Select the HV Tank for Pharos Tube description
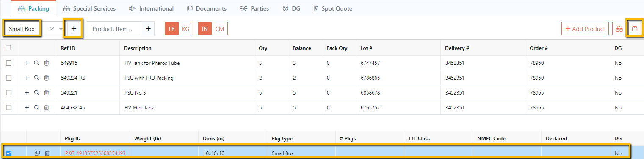The height and width of the screenshot is (159, 644). (152, 63)
